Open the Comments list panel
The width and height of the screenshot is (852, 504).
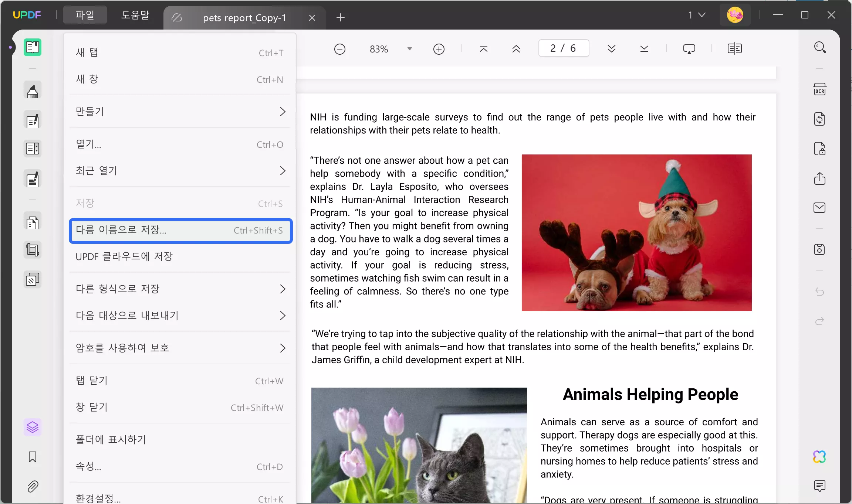click(820, 486)
